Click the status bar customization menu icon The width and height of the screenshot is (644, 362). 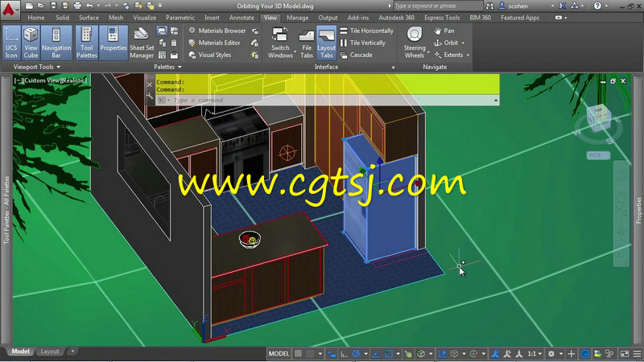tap(637, 353)
